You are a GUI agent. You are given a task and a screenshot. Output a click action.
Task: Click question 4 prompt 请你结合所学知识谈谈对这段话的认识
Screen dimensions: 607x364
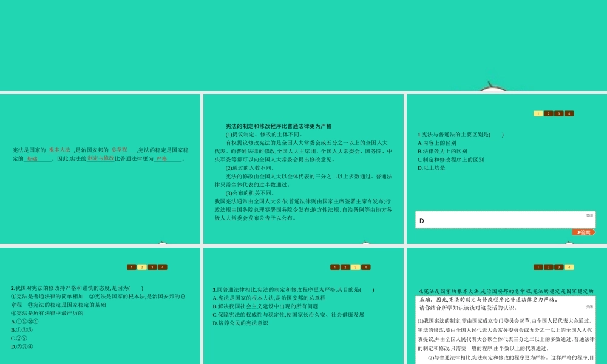pos(469,308)
